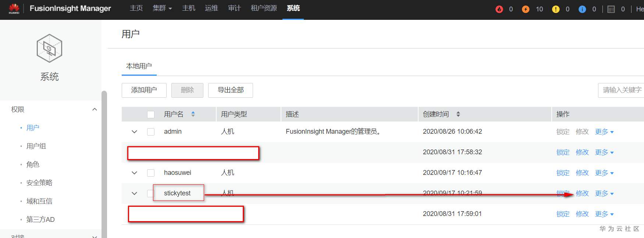Go to the 主页 menu
Image resolution: width=644 pixels, height=238 pixels.
point(136,8)
